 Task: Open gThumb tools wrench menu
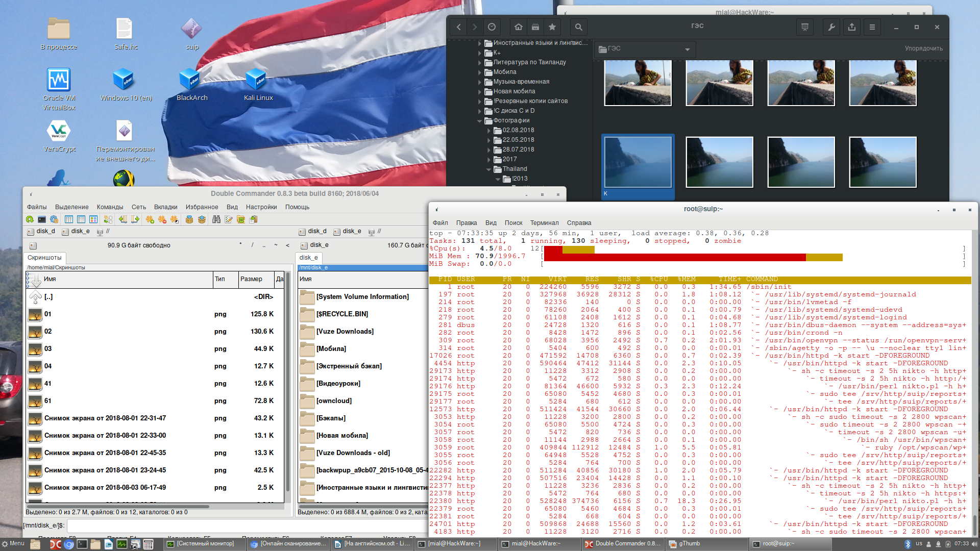coord(831,27)
